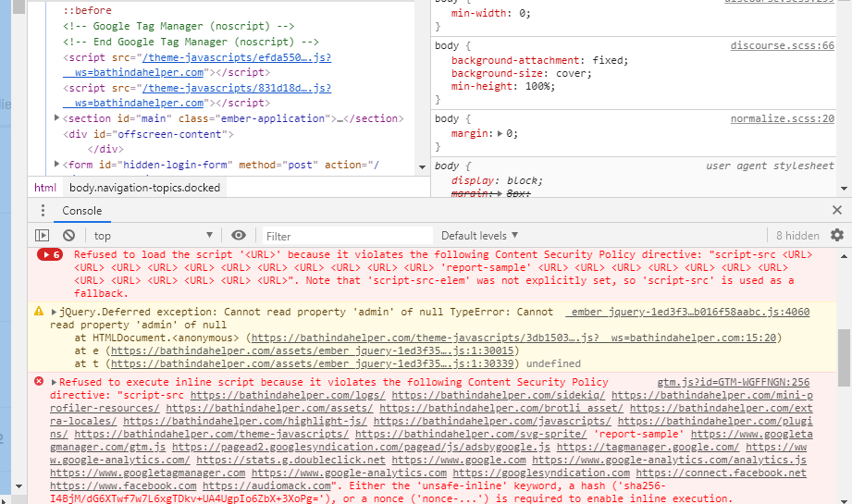Viewport: 852px width, 504px height.
Task: Select the html breadcrumb item
Action: tap(45, 188)
